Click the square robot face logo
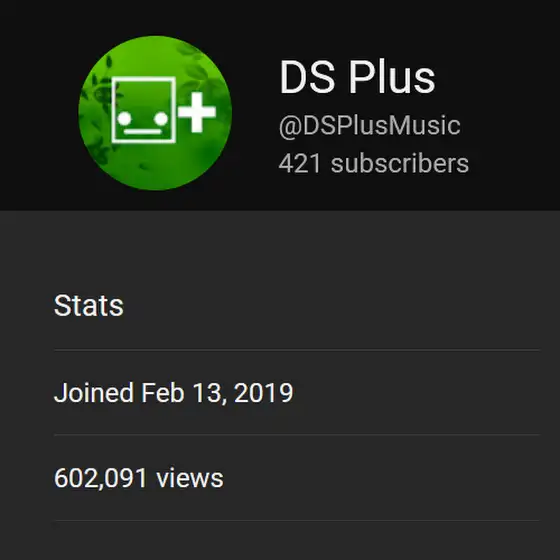 144,110
